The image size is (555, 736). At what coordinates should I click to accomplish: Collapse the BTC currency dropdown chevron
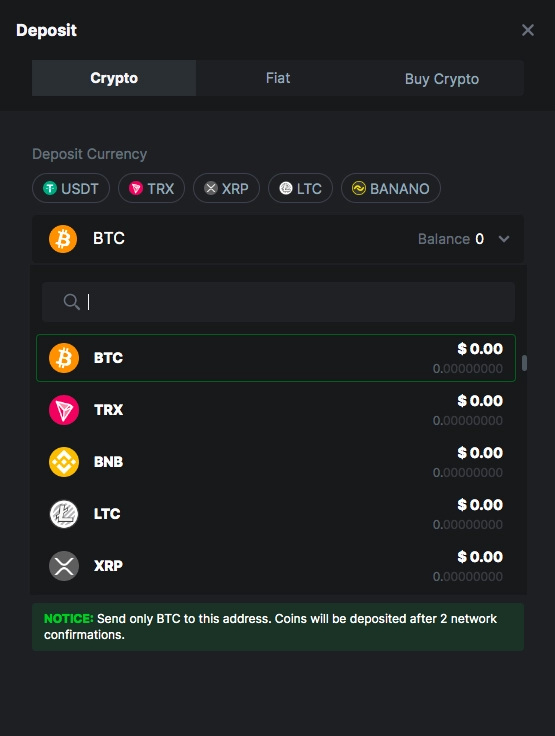pos(504,239)
